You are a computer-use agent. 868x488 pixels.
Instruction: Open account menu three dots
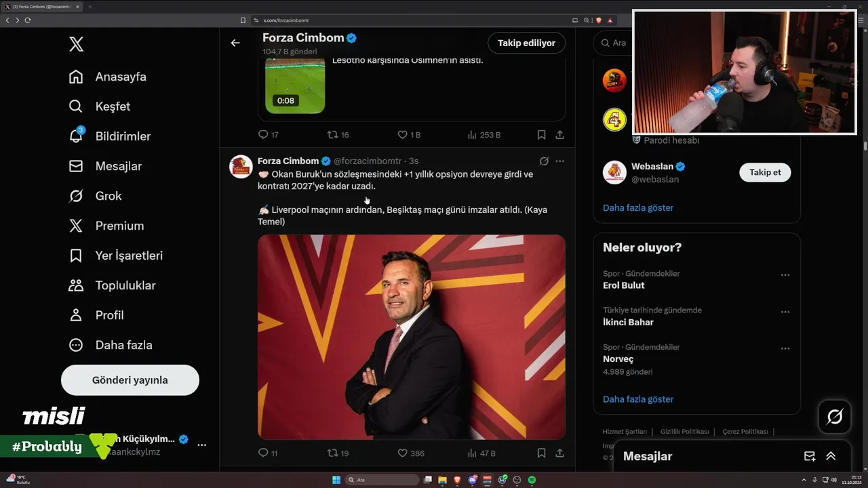click(x=201, y=445)
